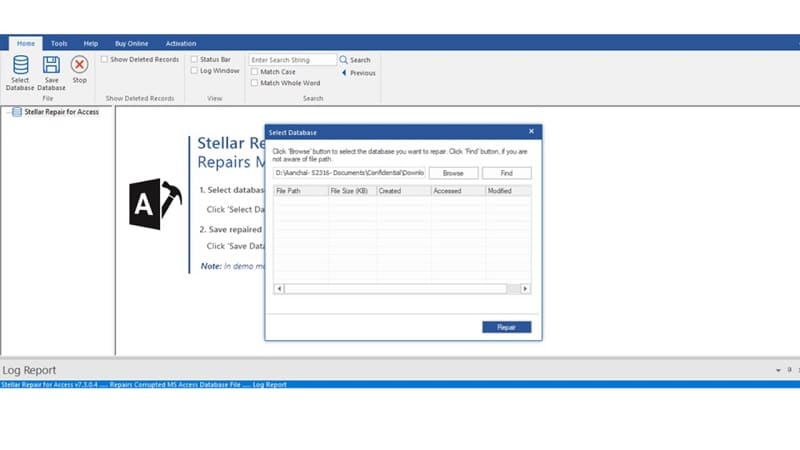Click the Search magnifier icon

coord(343,60)
